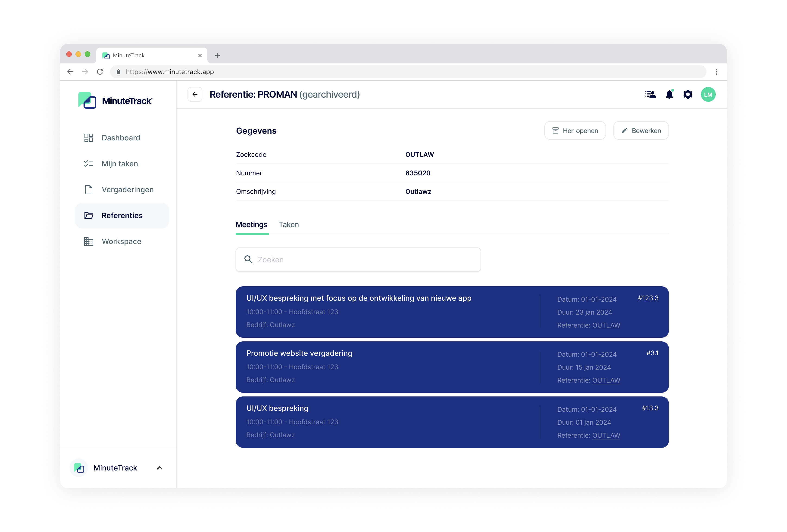
Task: Click the pencil icon in Bewerken
Action: click(x=625, y=131)
